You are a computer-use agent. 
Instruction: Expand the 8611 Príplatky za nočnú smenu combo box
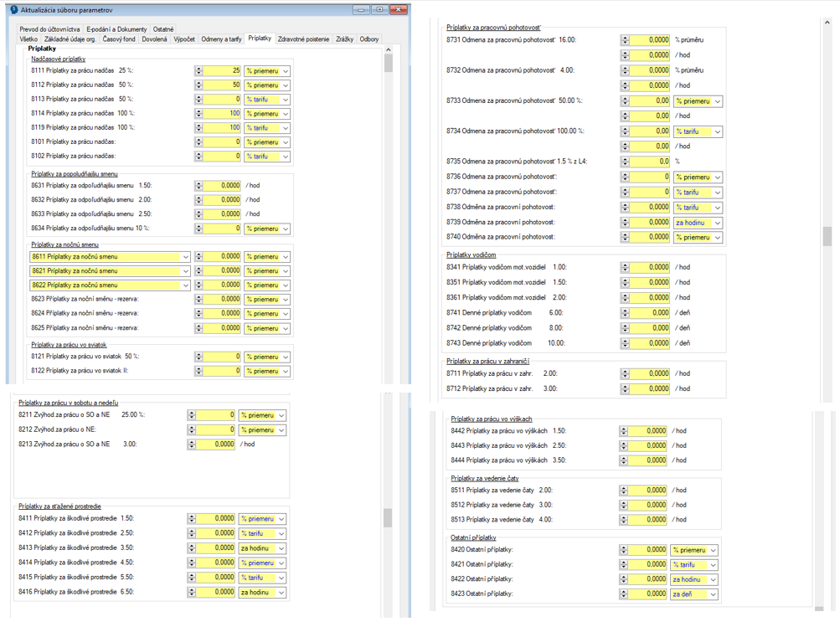click(185, 256)
